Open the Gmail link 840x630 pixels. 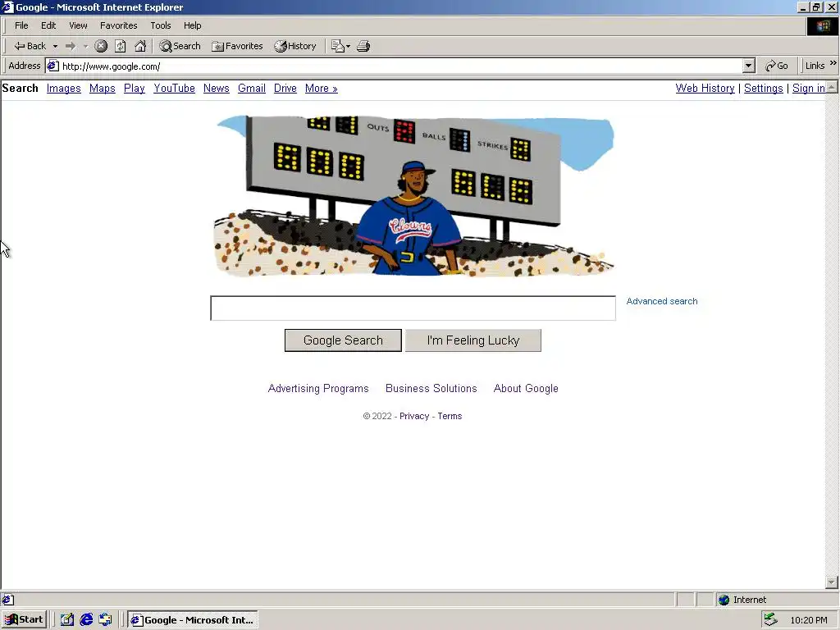point(252,89)
